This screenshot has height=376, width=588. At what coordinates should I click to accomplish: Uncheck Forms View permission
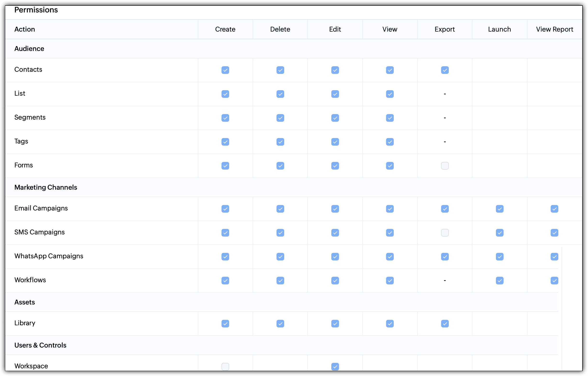coord(390,166)
